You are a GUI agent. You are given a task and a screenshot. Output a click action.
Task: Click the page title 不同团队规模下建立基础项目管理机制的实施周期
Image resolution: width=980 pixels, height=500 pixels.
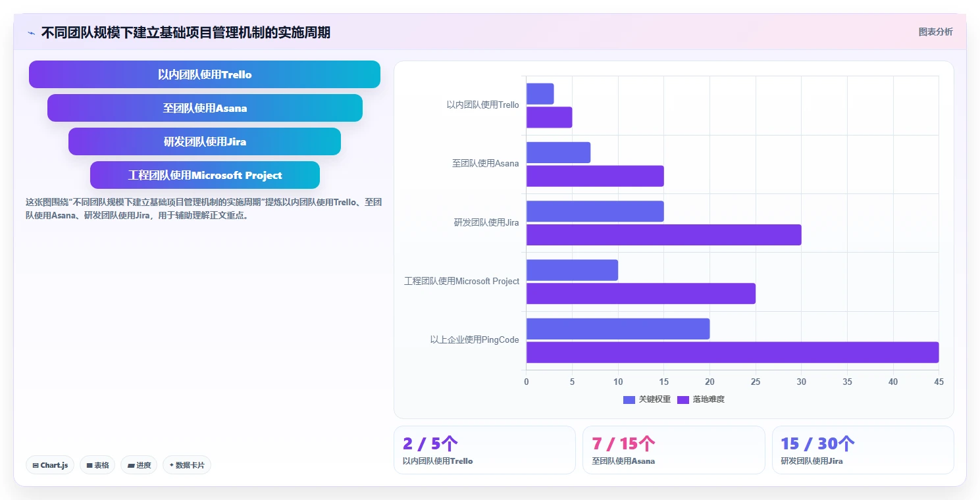click(186, 33)
